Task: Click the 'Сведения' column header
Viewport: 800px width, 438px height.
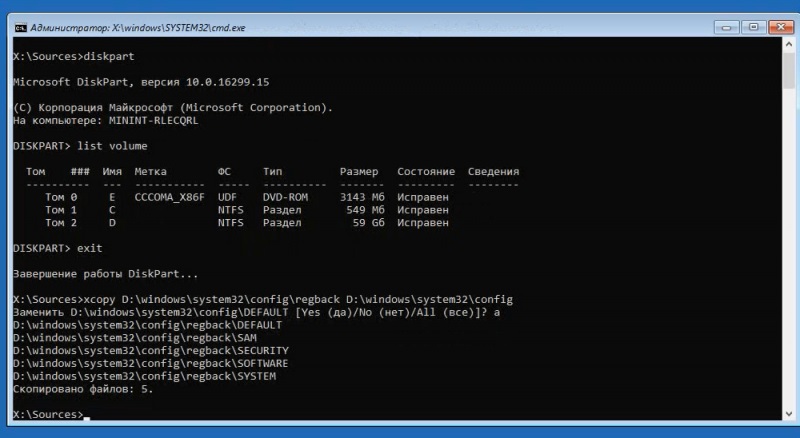Action: (493, 172)
